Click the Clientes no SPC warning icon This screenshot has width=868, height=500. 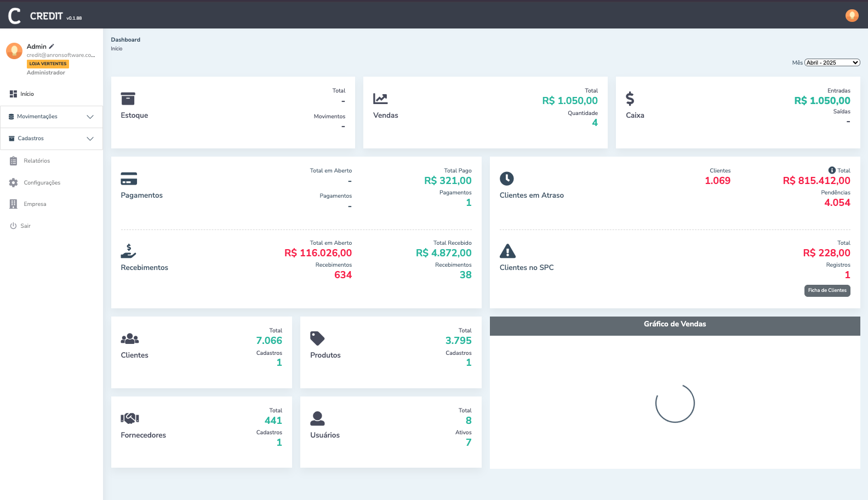507,251
